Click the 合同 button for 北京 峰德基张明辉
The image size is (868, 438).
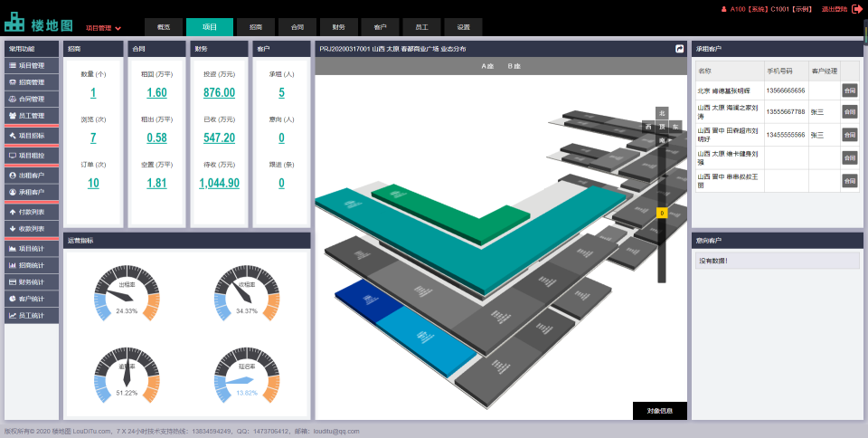849,90
